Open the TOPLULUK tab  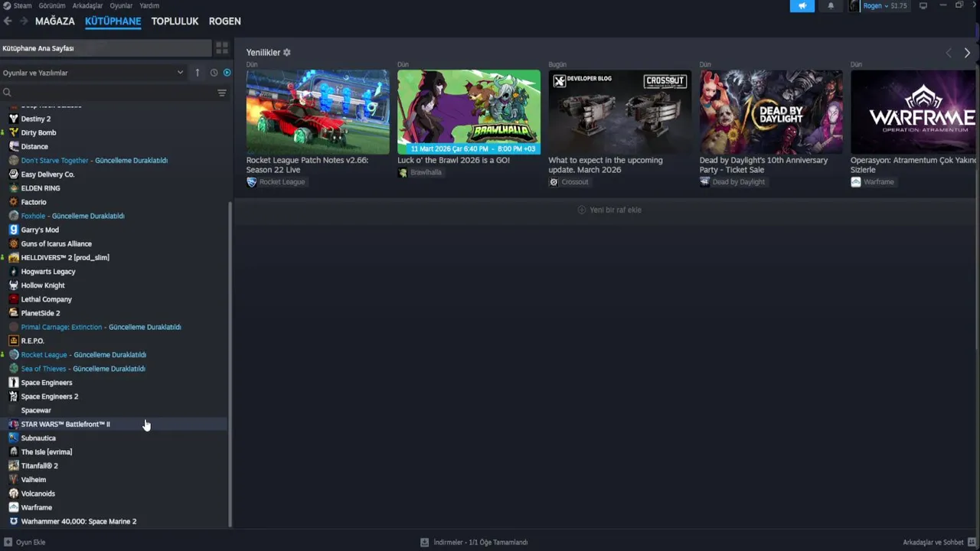(175, 21)
